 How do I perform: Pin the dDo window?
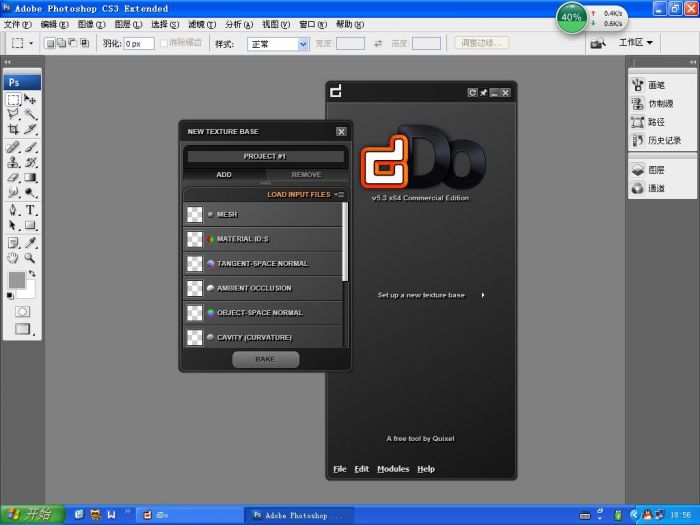pos(483,92)
